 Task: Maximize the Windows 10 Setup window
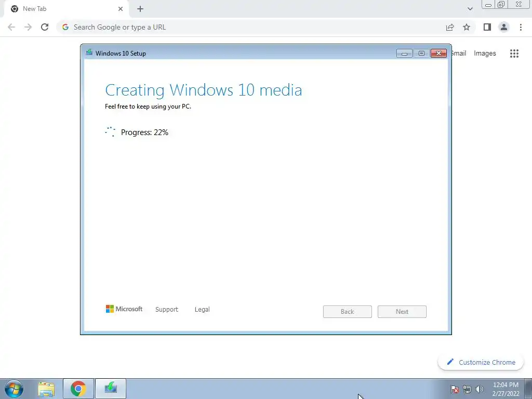(x=421, y=54)
